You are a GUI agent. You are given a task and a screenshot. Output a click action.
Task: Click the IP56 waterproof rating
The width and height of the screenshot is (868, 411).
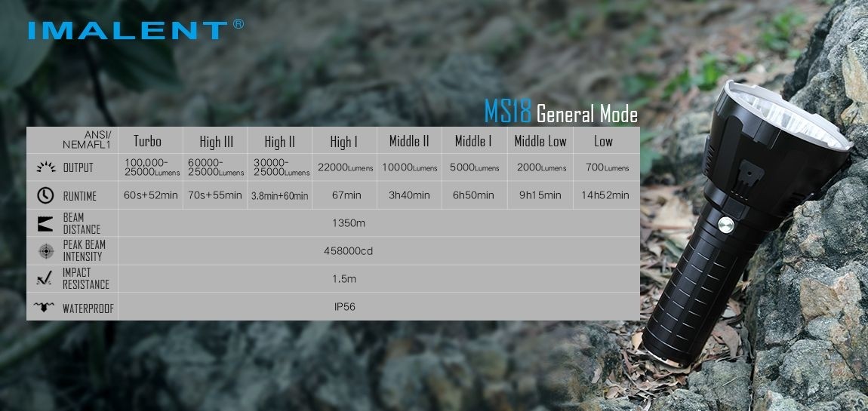click(x=344, y=307)
